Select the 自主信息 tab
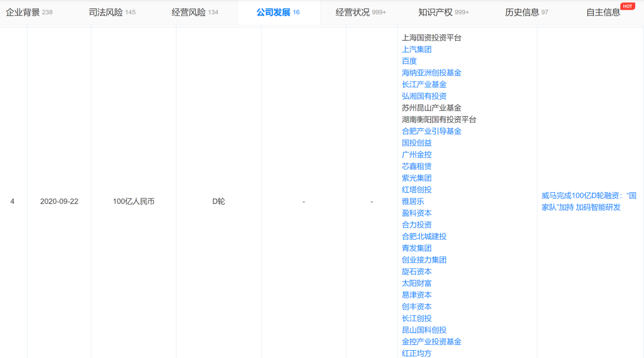 click(603, 12)
